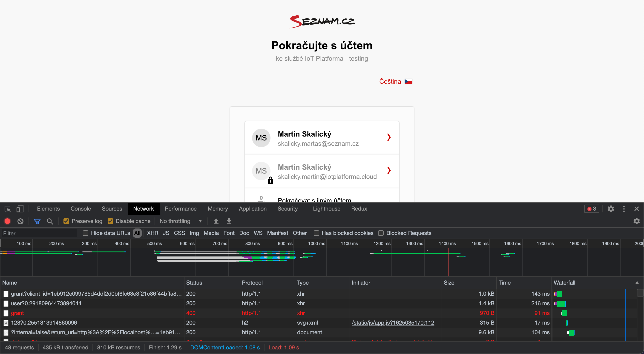Screen dimensions: 644x354
Task: Activate the inspect element picker icon
Action: (8, 209)
